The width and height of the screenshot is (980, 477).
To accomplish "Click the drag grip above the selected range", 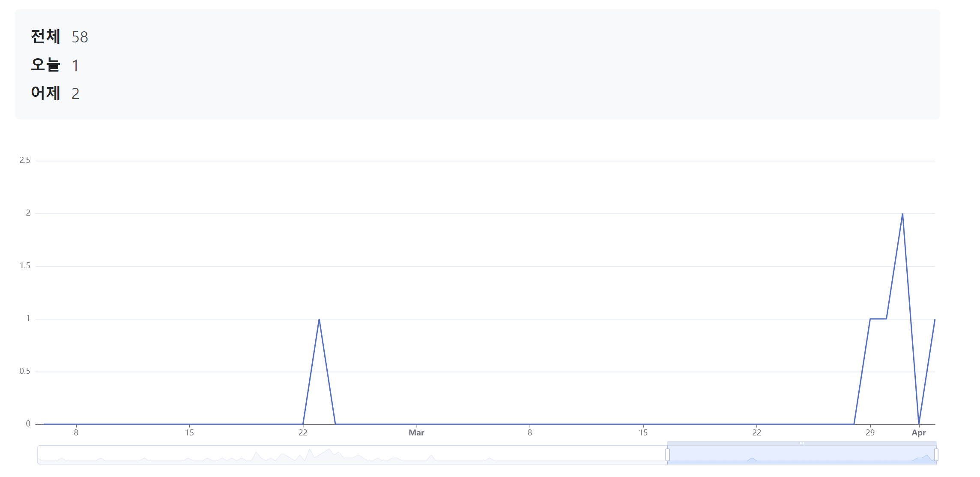I will (x=802, y=443).
